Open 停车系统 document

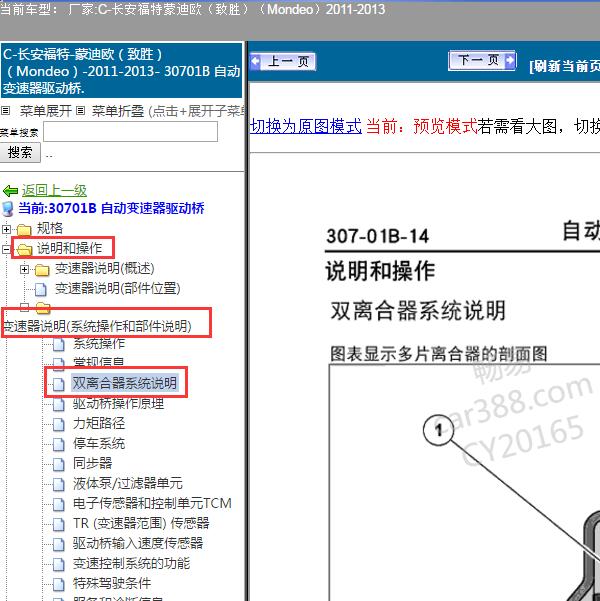99,443
